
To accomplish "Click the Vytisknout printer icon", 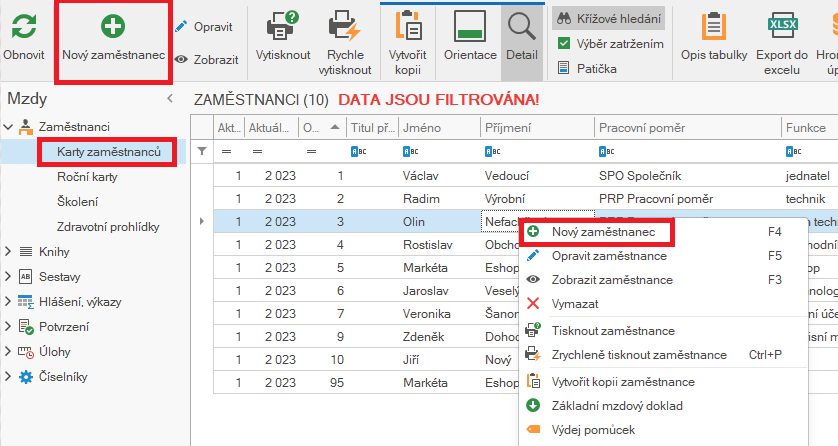I will pyautogui.click(x=283, y=26).
